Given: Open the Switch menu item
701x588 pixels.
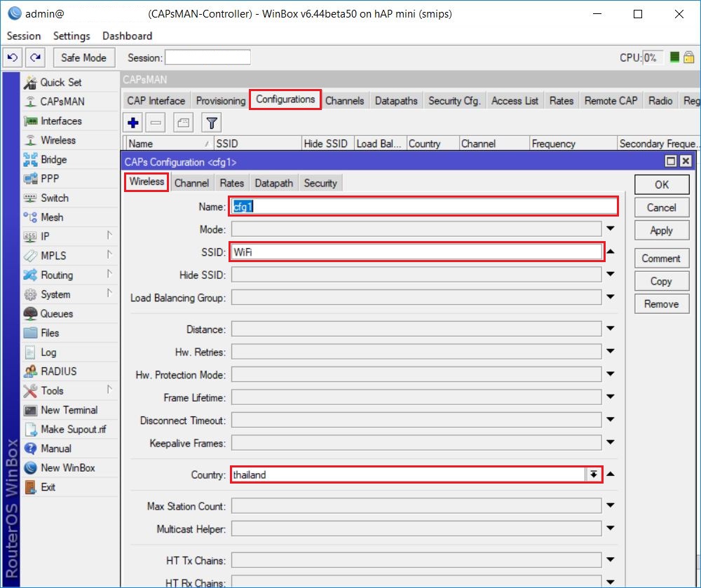Looking at the screenshot, I should click(x=55, y=198).
